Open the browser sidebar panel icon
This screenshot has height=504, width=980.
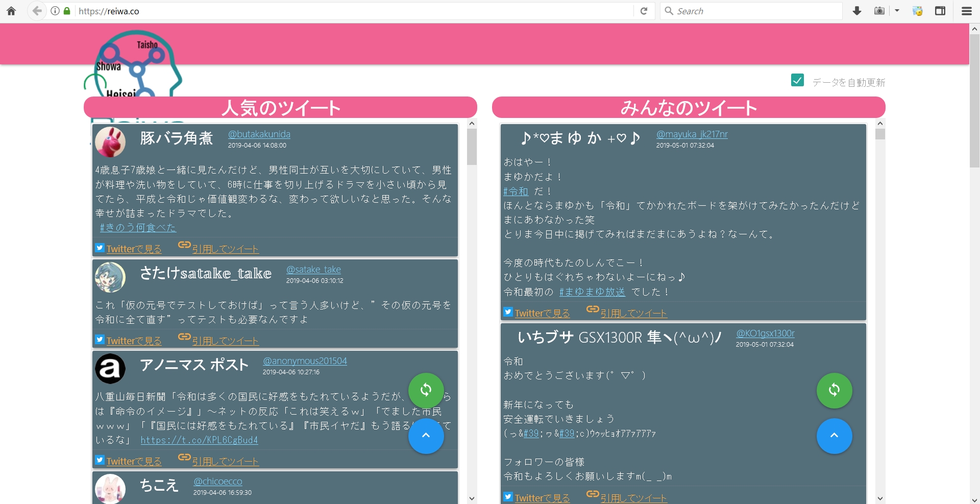(x=941, y=11)
